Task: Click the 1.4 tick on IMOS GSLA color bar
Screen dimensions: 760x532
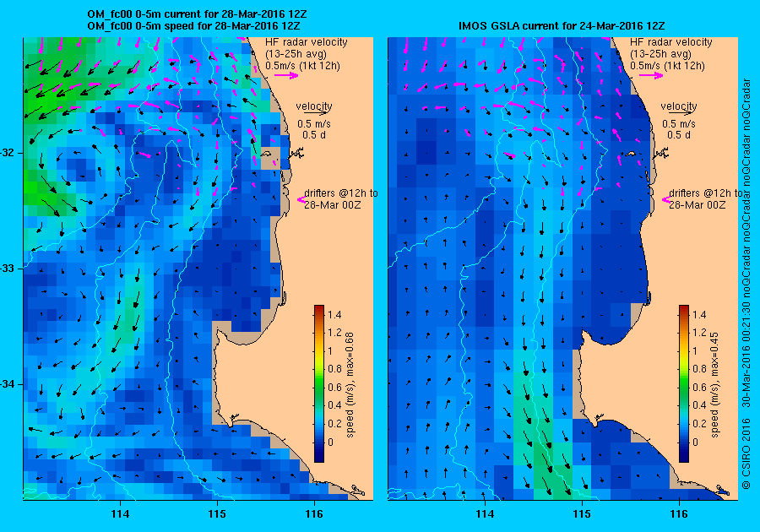Action: [699, 315]
